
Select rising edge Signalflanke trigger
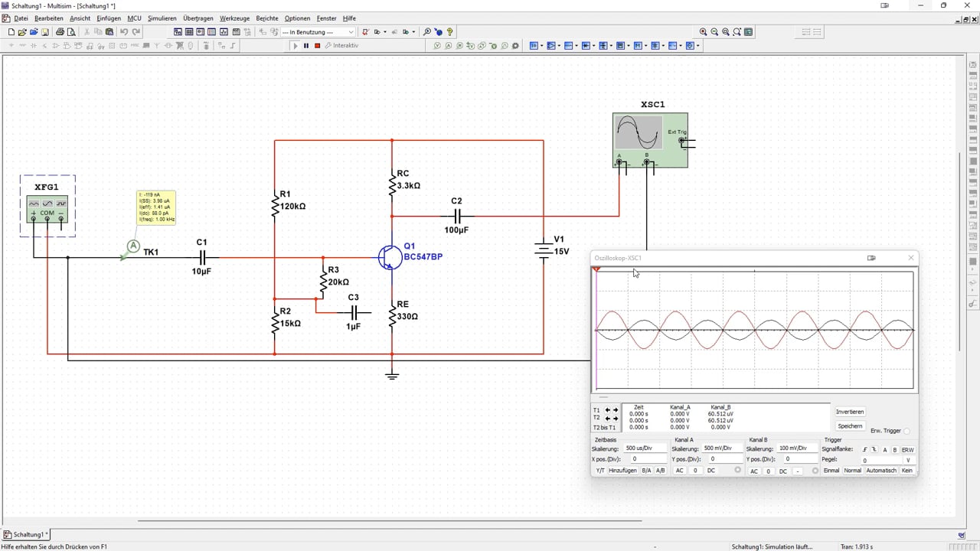tap(865, 450)
